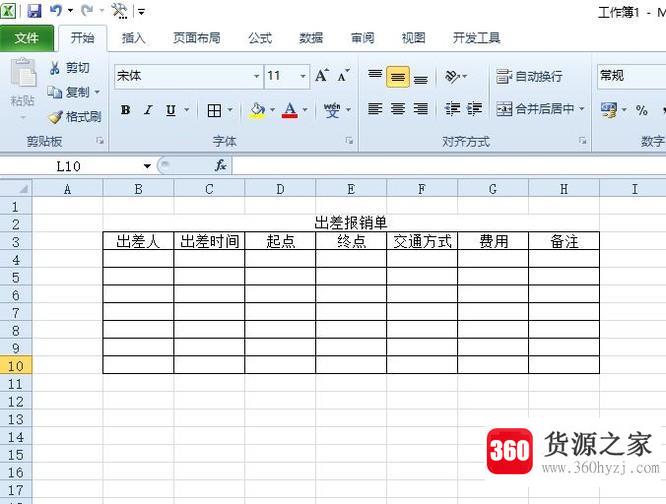The image size is (666, 504).
Task: Switch to the 开发工具 Developer tab
Action: pos(477,38)
